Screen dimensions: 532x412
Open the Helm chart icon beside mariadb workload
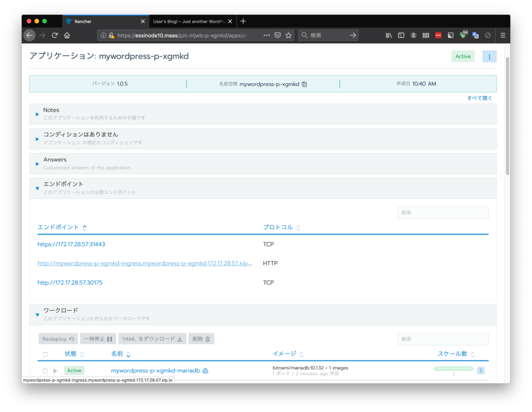point(205,370)
